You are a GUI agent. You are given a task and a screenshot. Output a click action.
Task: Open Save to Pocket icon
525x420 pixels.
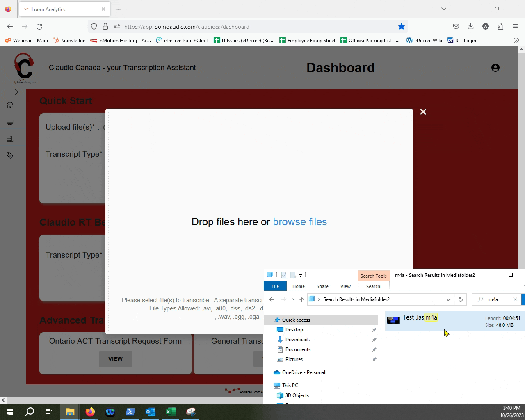tap(456, 27)
